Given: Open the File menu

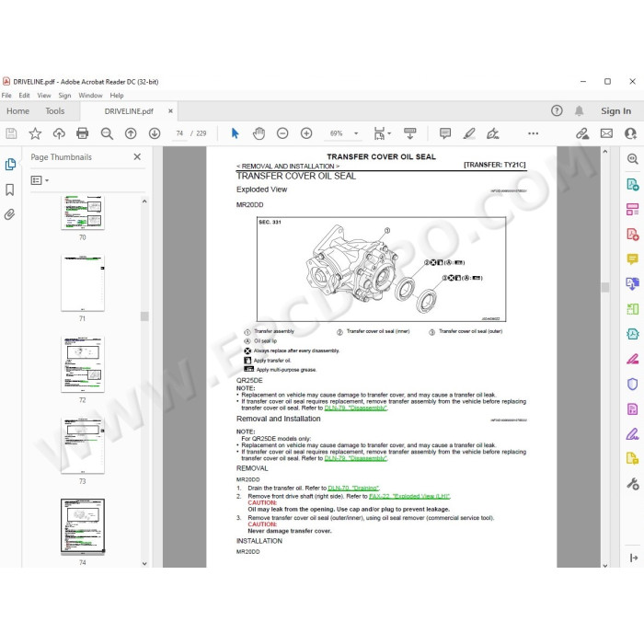Looking at the screenshot, I should coord(6,96).
